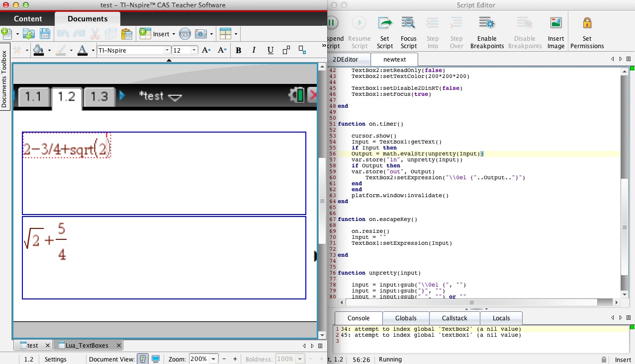Click the Settings status bar button
Viewport: 635px width, 364px height.
(x=55, y=359)
